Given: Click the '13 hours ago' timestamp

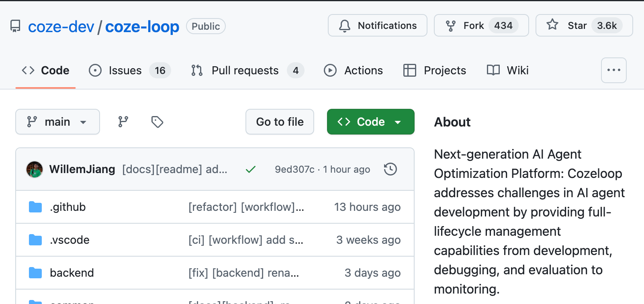Looking at the screenshot, I should [368, 207].
